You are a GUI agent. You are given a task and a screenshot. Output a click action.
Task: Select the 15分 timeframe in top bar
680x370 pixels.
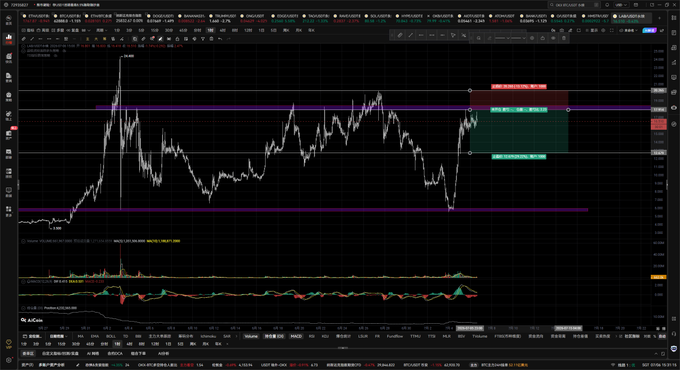click(x=155, y=30)
